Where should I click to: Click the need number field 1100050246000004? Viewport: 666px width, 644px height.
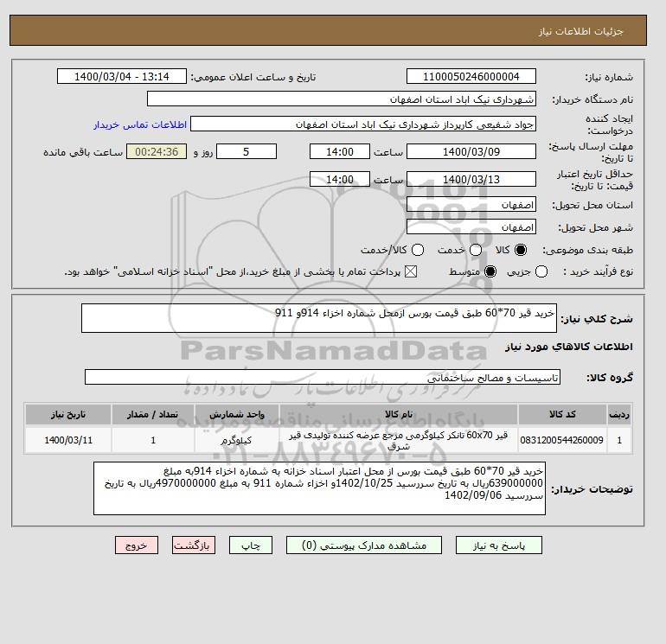pos(471,76)
